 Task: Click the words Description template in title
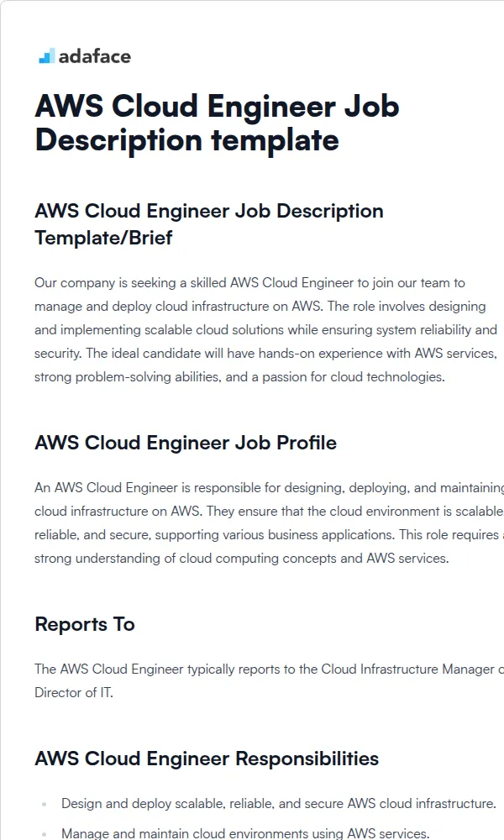187,140
